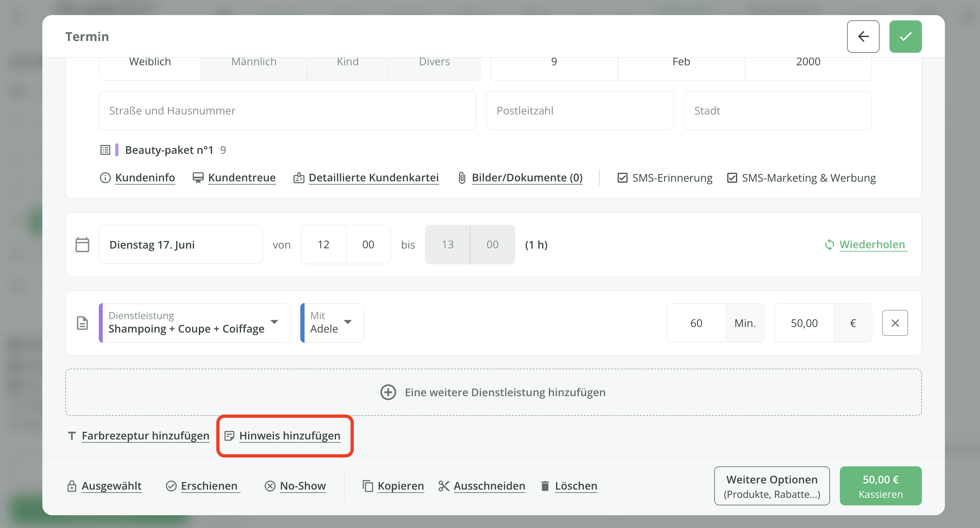Click the trash icon for Löschen
This screenshot has width=980, height=528.
point(545,486)
